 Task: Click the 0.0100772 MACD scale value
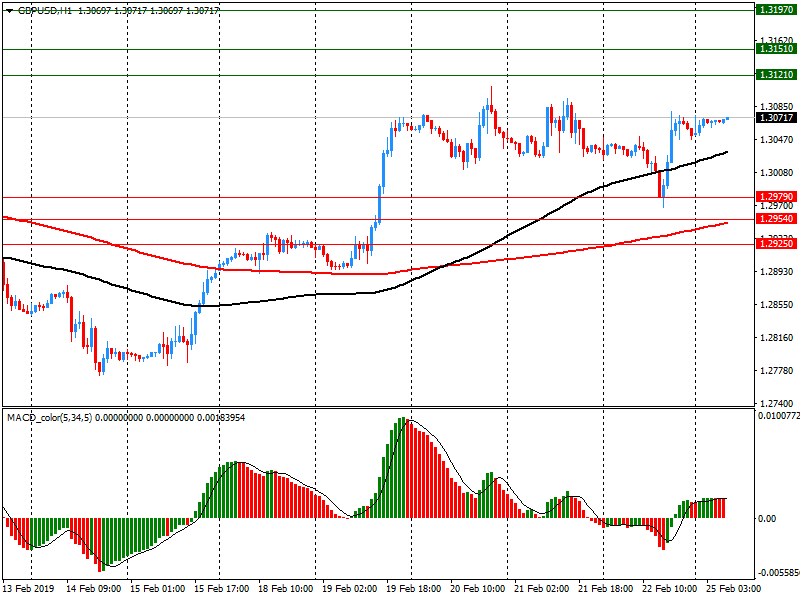coord(777,415)
